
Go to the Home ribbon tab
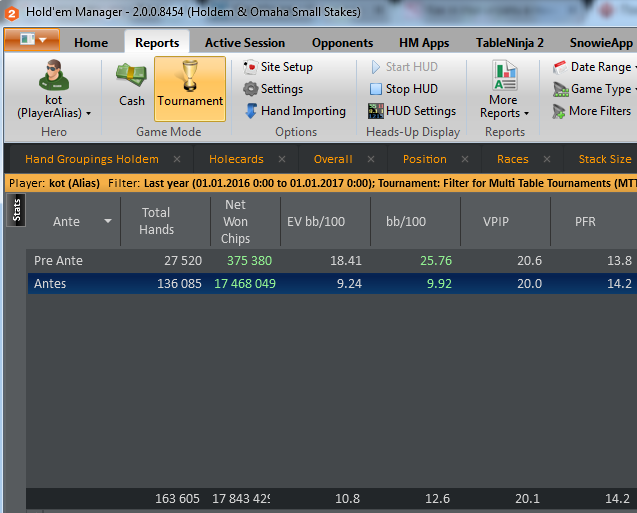pos(91,43)
